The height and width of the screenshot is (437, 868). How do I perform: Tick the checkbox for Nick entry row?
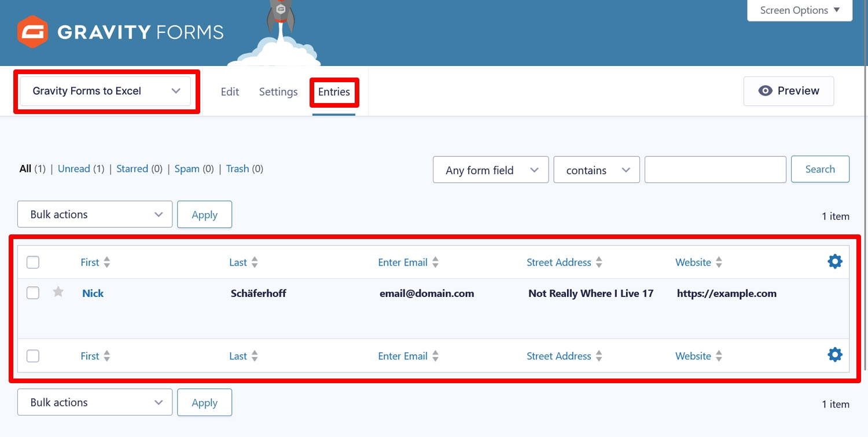[33, 292]
